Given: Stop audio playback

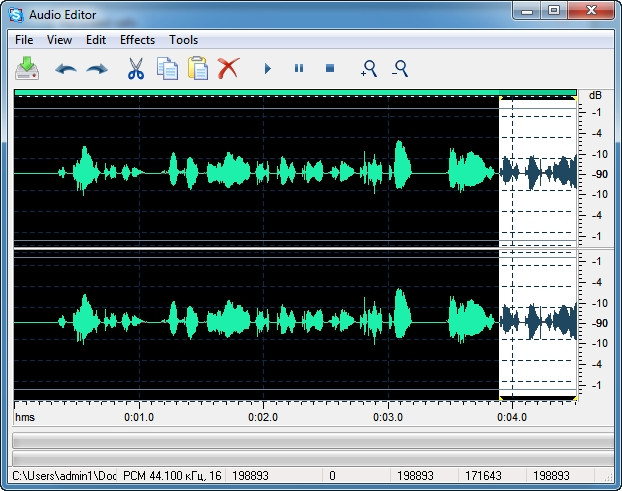Looking at the screenshot, I should pos(330,69).
